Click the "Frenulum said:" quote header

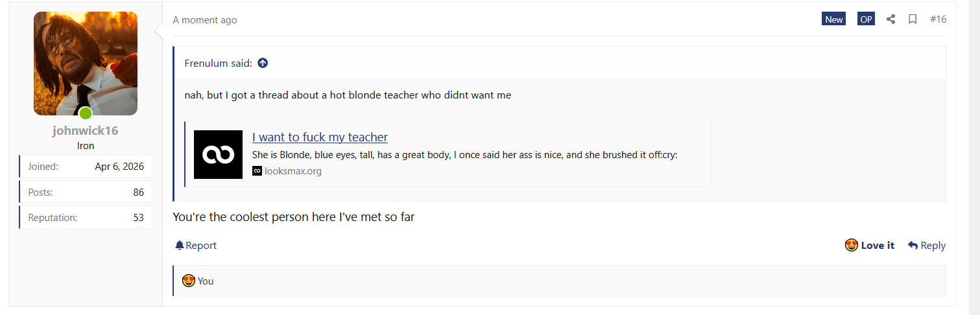(218, 63)
